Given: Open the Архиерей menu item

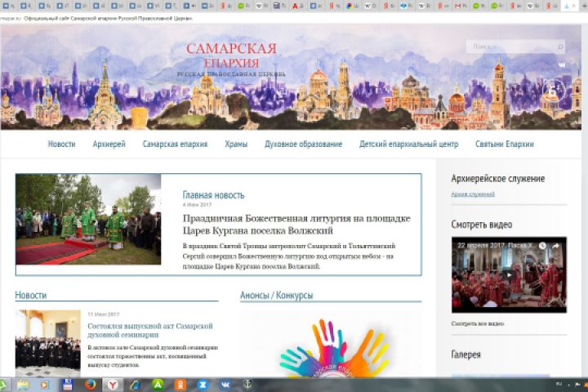Looking at the screenshot, I should (x=109, y=144).
